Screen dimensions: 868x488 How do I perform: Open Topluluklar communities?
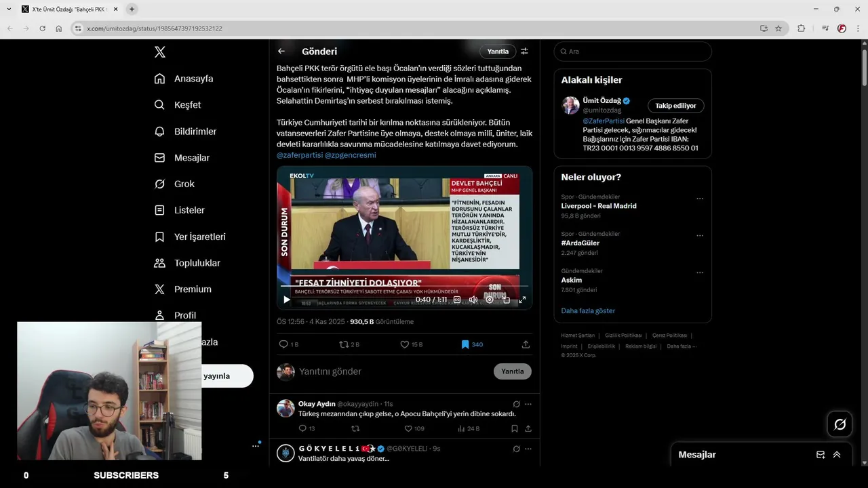tap(187, 263)
